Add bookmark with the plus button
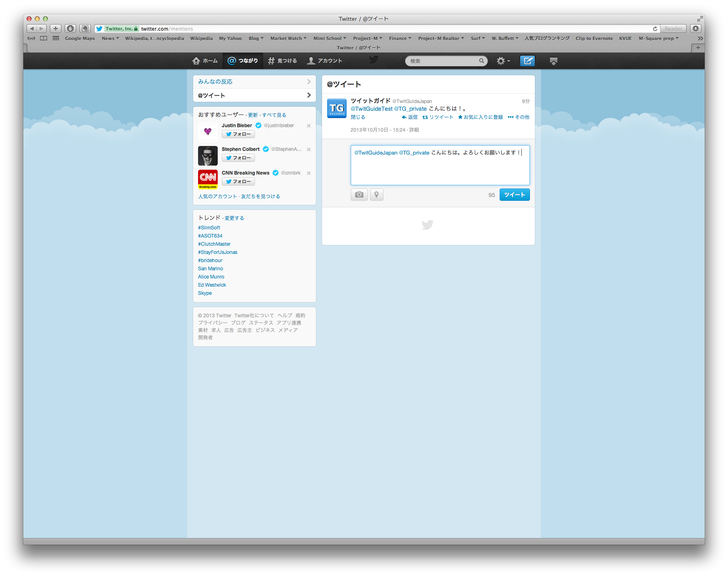The width and height of the screenshot is (728, 577). tap(56, 29)
